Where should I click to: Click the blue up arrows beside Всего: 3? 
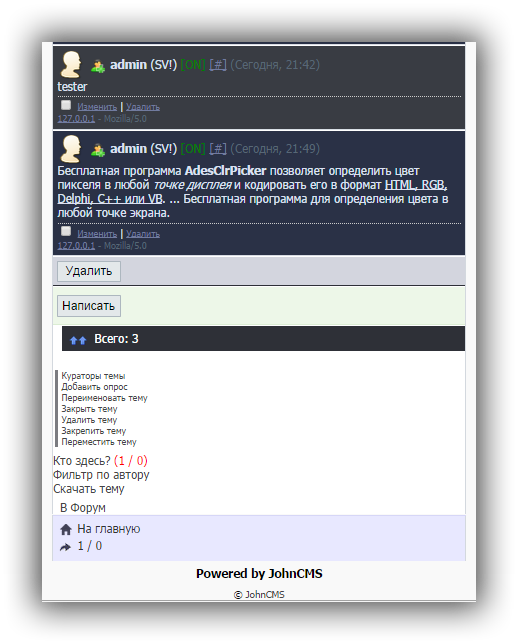click(x=78, y=340)
